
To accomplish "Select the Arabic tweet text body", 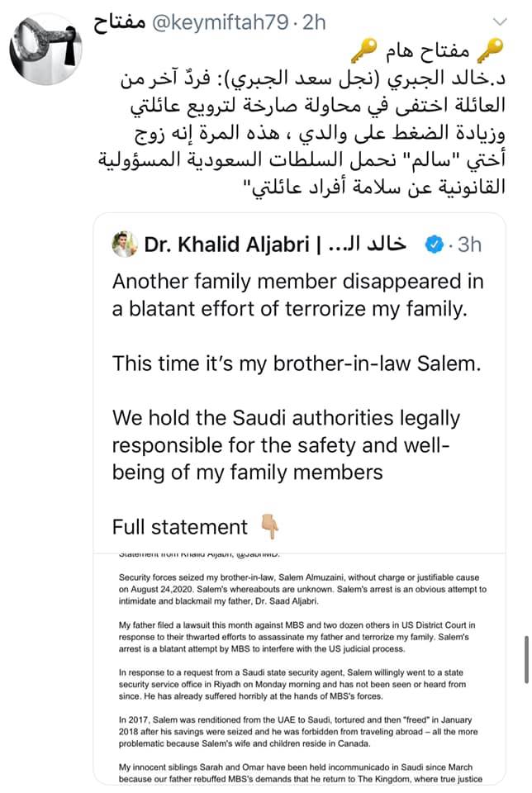I will (x=302, y=133).
